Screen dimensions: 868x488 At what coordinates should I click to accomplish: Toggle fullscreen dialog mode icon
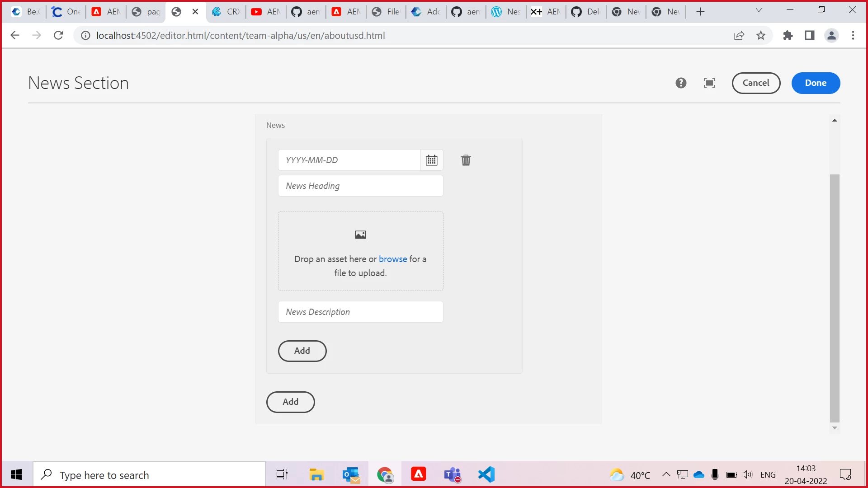709,83
